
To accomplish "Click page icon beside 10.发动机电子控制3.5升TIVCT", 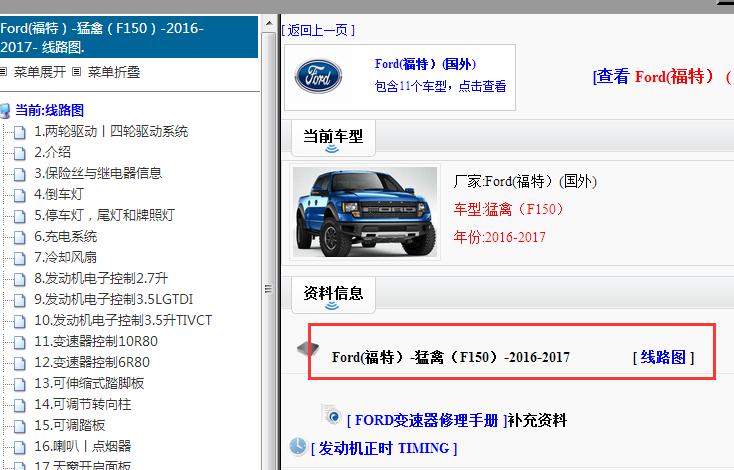I will 20,322.
